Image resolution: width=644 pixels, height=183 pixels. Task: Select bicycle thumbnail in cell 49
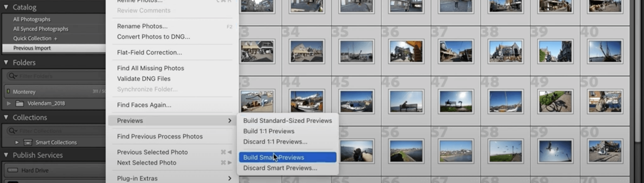(555, 102)
